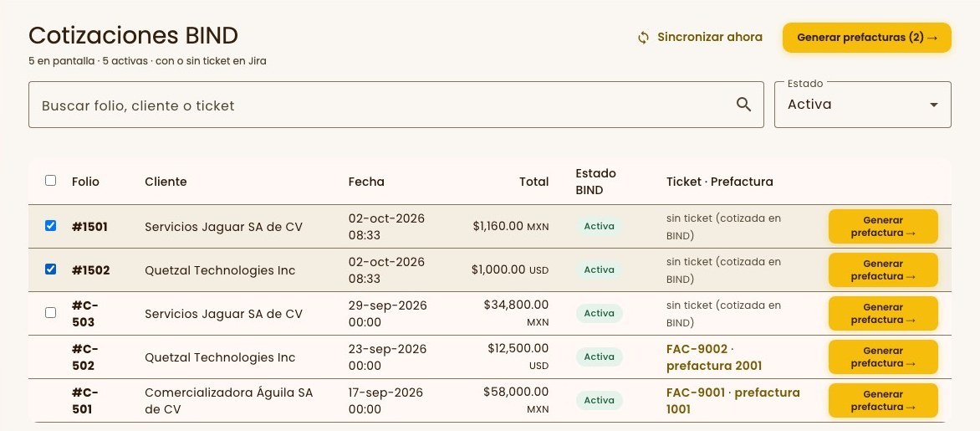
Task: Click the folio #1501 cell
Action: click(x=89, y=227)
